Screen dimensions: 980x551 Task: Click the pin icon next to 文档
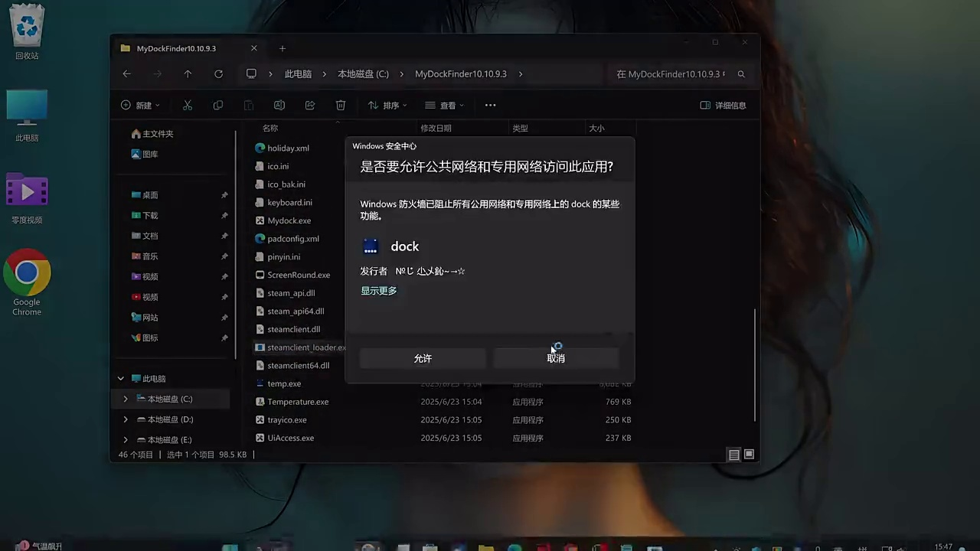tap(224, 236)
